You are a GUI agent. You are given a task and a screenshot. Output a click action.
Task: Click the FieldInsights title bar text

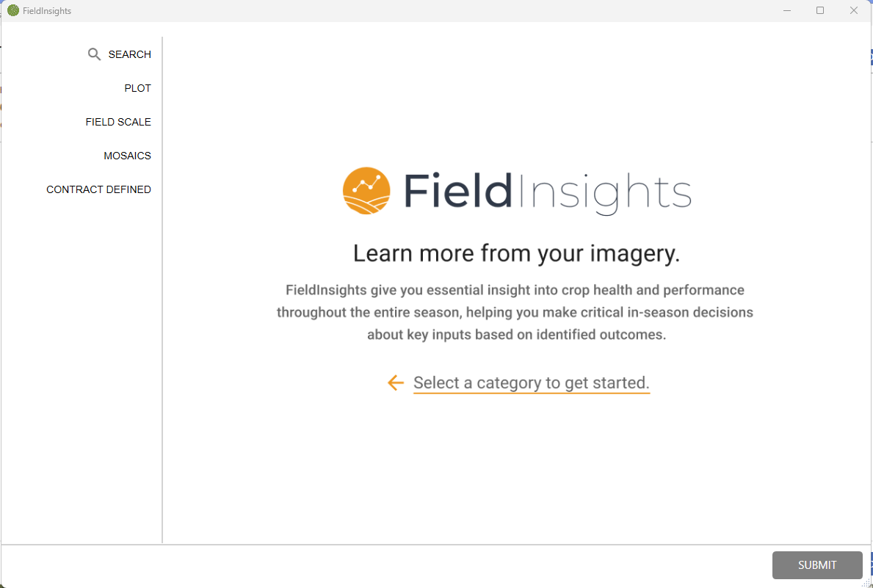tap(47, 11)
